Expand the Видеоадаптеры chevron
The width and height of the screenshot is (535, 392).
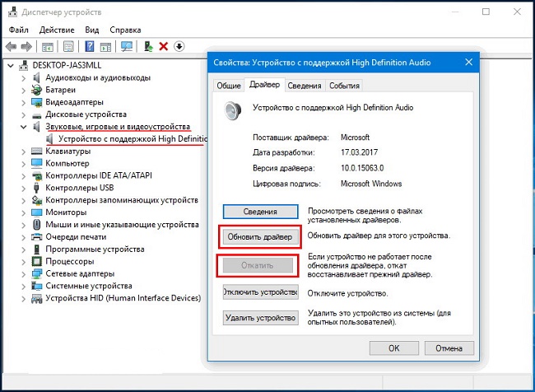click(x=24, y=102)
